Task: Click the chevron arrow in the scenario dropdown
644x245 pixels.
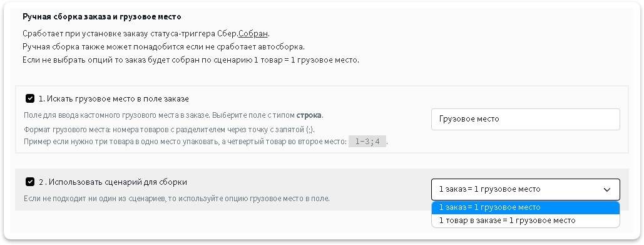Action: [606, 190]
